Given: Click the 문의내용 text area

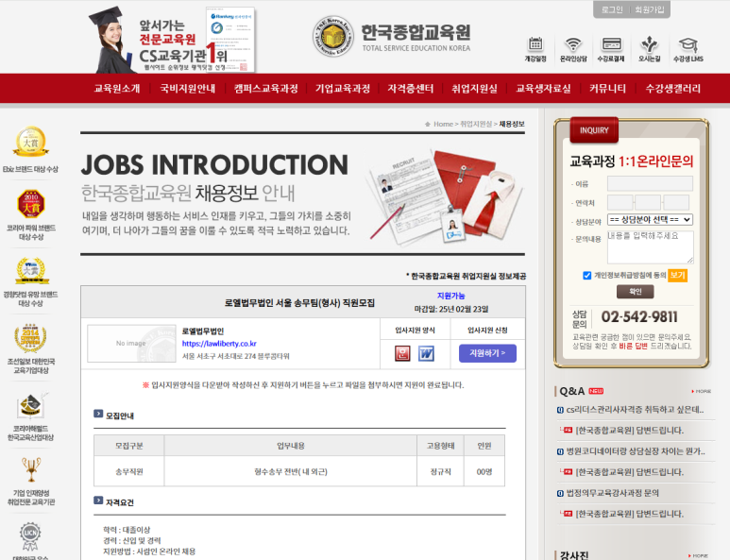Looking at the screenshot, I should [651, 247].
